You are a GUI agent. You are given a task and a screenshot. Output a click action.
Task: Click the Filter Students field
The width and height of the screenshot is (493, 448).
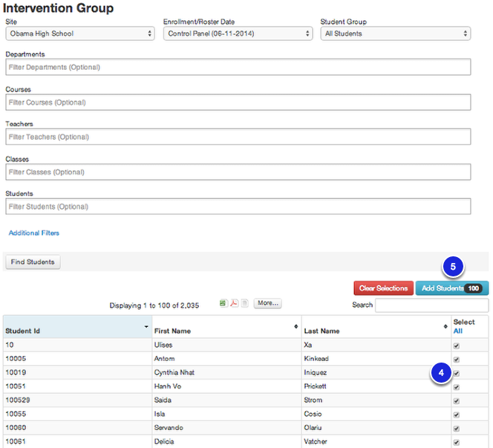pyautogui.click(x=238, y=207)
